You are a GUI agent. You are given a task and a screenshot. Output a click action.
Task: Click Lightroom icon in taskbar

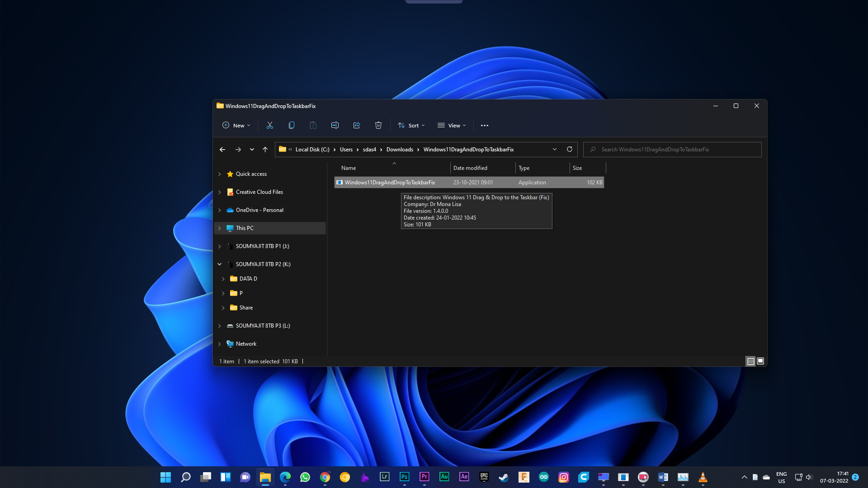tap(385, 477)
